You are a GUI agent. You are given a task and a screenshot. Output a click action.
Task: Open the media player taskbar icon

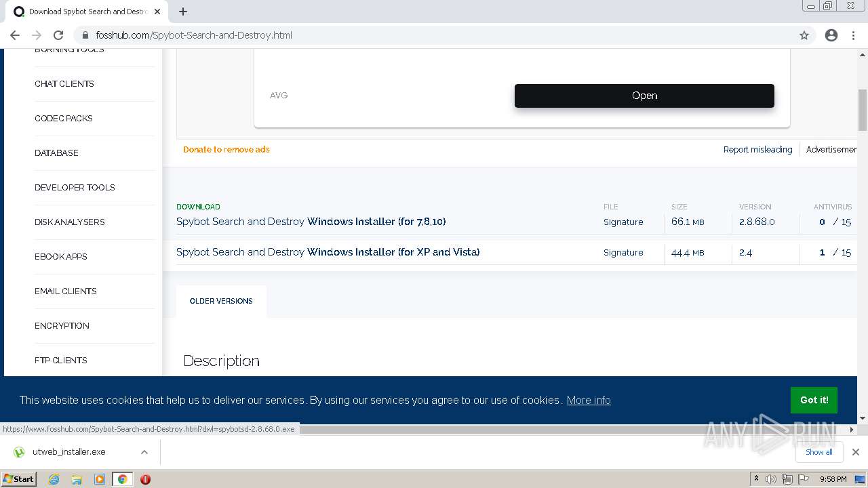click(x=100, y=479)
